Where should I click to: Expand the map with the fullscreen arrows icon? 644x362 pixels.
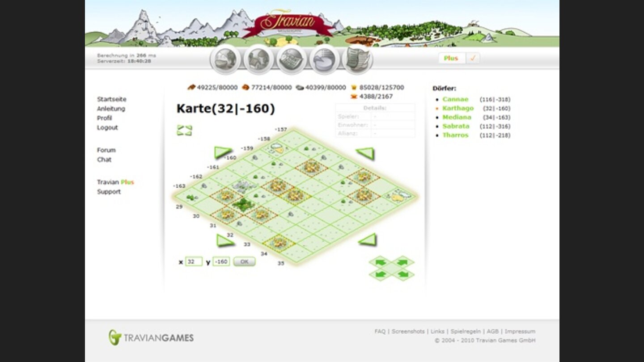184,130
